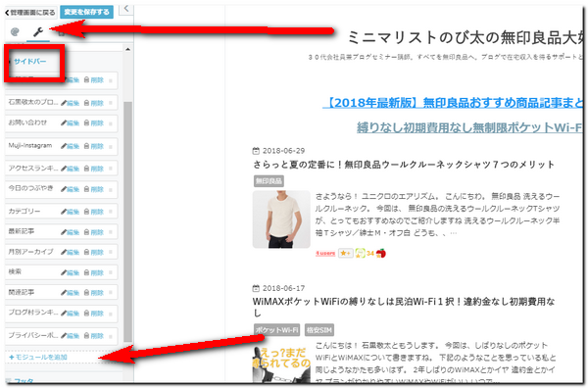
Task: Collapse the サイドバー section header
Action: coord(30,61)
